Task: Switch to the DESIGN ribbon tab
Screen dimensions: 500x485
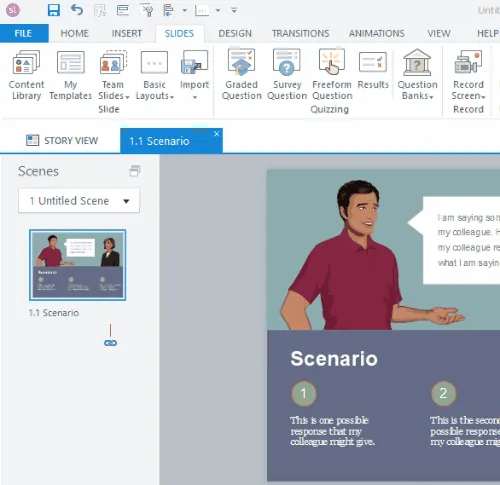Action: pos(235,33)
